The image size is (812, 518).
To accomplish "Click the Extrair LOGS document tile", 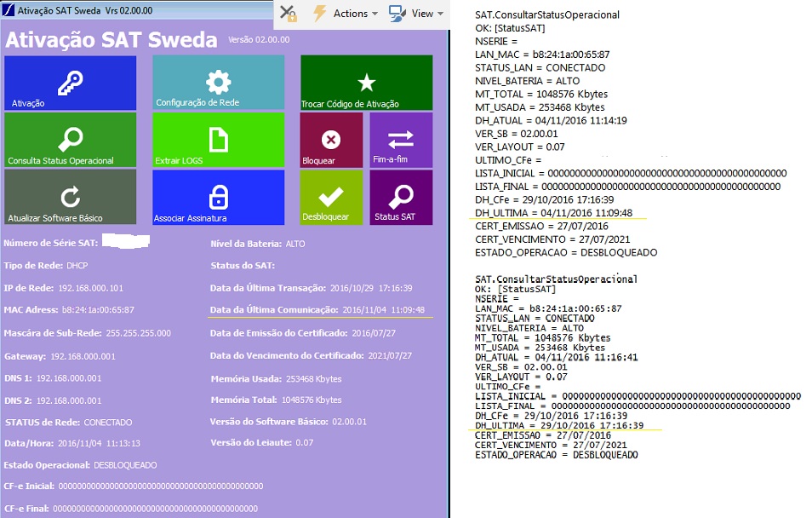I will 219,140.
